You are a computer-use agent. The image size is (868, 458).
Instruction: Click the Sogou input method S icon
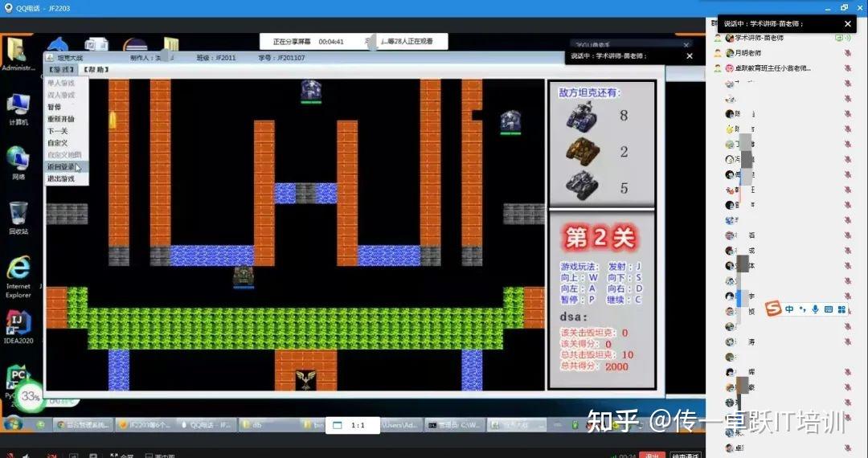(772, 309)
